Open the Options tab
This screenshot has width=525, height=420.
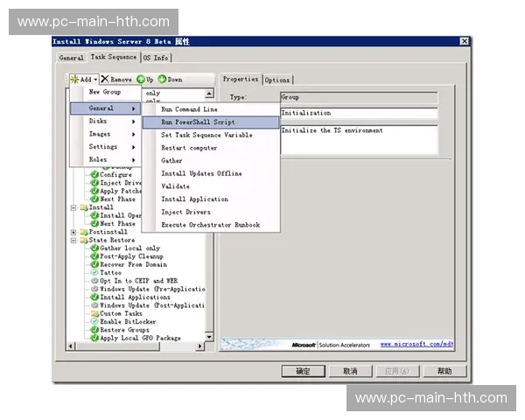[277, 80]
